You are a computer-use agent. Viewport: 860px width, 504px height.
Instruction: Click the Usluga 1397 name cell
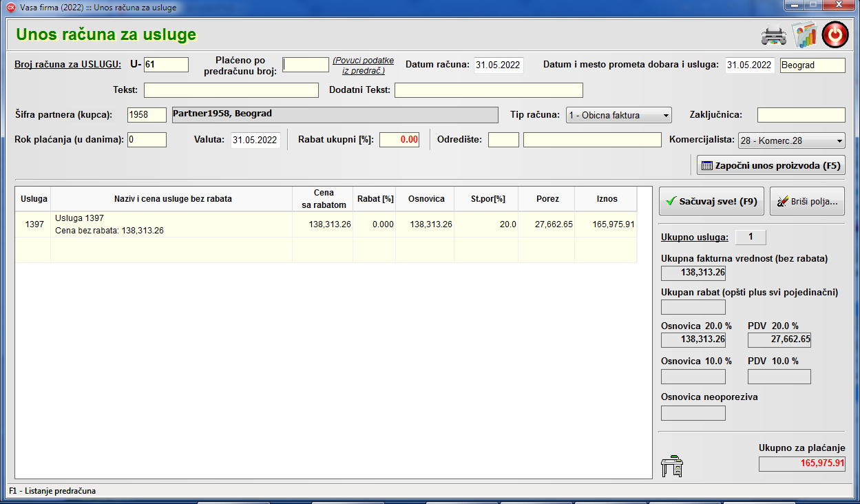(172, 224)
